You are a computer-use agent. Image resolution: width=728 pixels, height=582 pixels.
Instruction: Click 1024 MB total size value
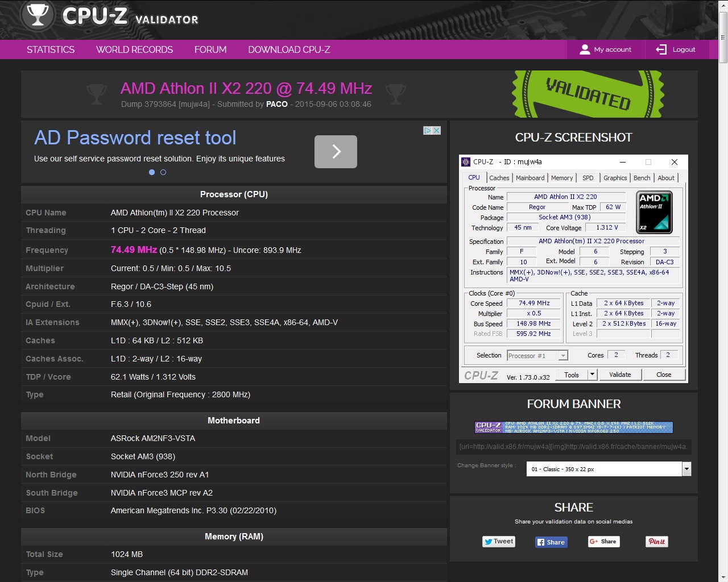pos(127,554)
